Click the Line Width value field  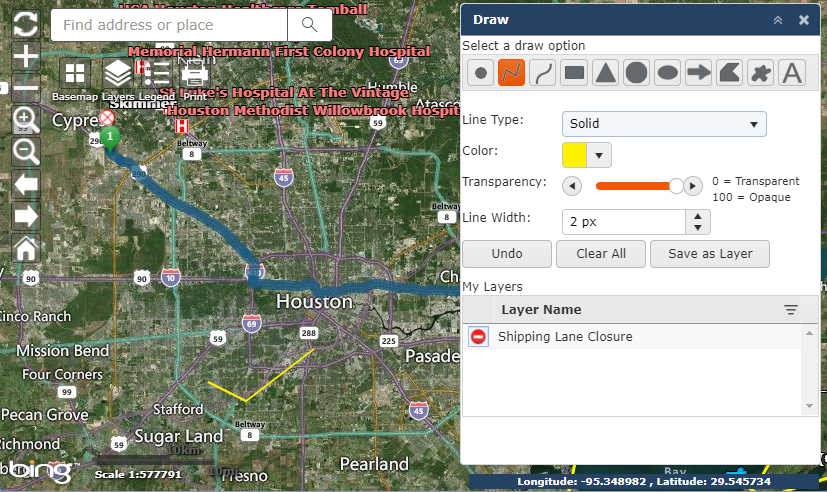click(624, 222)
